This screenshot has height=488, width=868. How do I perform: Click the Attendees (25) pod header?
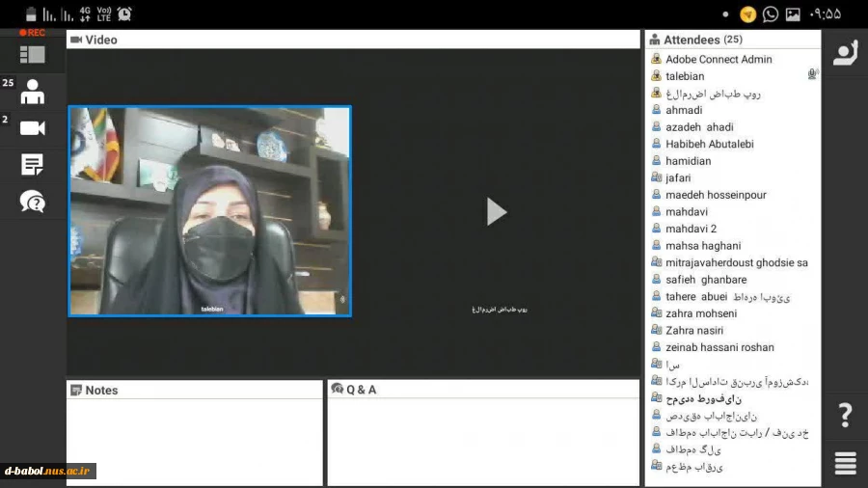(x=732, y=40)
